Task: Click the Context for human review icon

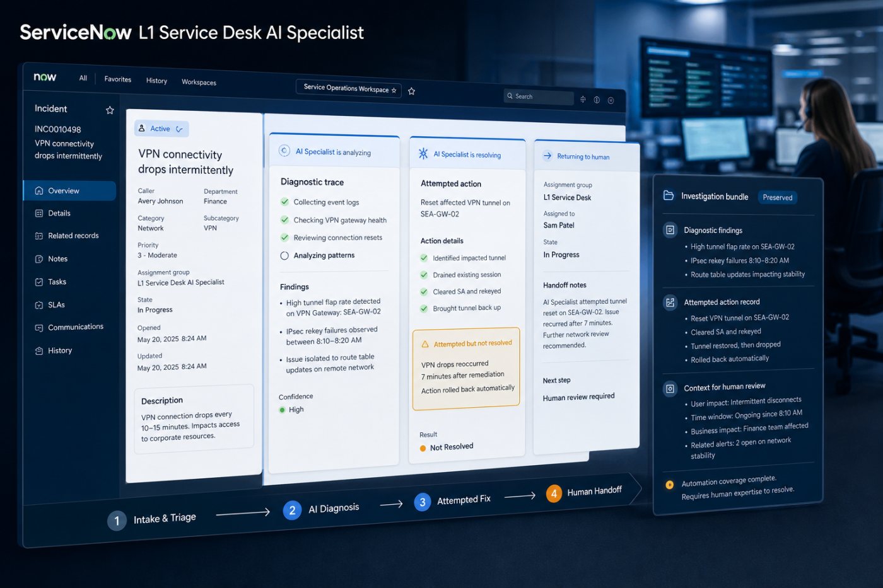Action: coord(670,388)
